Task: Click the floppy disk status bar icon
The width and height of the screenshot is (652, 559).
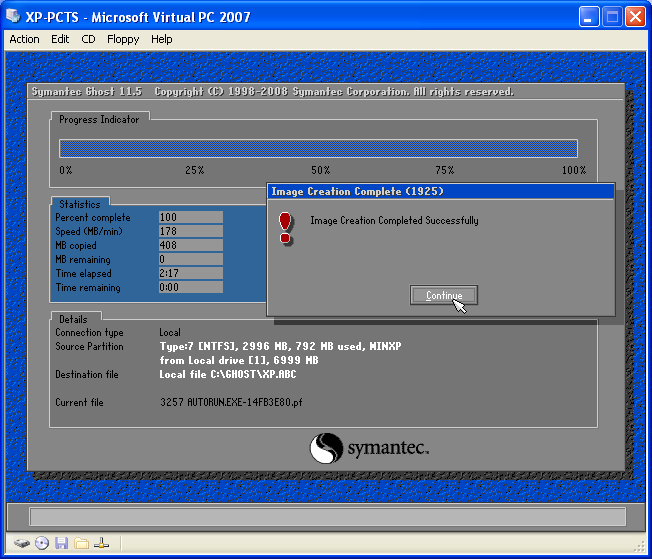Action: pos(62,543)
